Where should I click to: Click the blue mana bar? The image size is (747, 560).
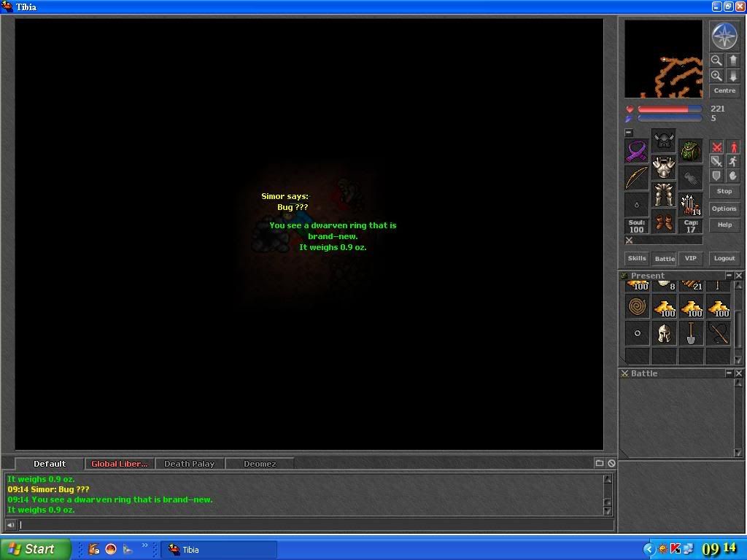click(x=670, y=118)
